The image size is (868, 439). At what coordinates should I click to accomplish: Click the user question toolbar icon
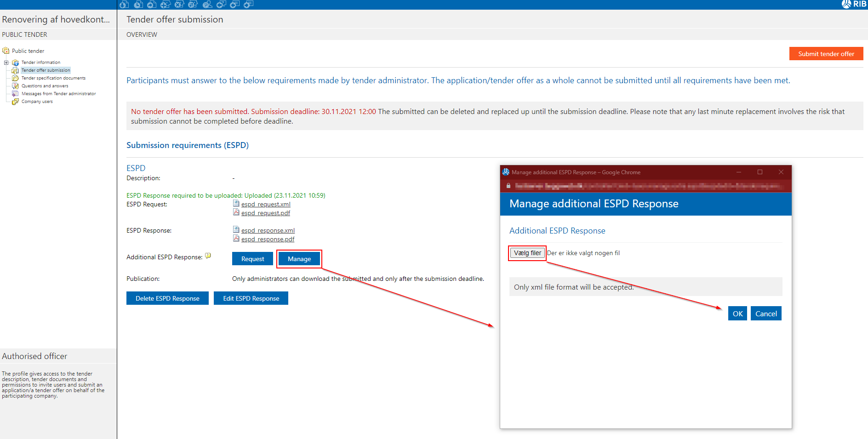coord(207,5)
